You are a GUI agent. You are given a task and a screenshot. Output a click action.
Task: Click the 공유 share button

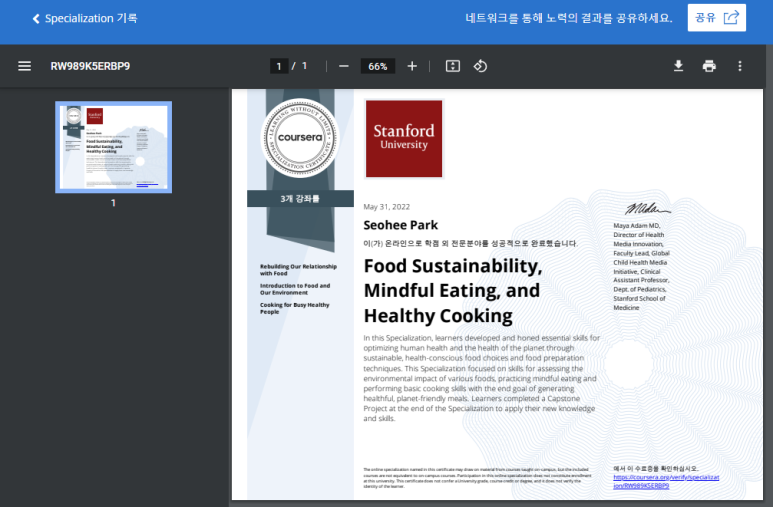tap(716, 18)
